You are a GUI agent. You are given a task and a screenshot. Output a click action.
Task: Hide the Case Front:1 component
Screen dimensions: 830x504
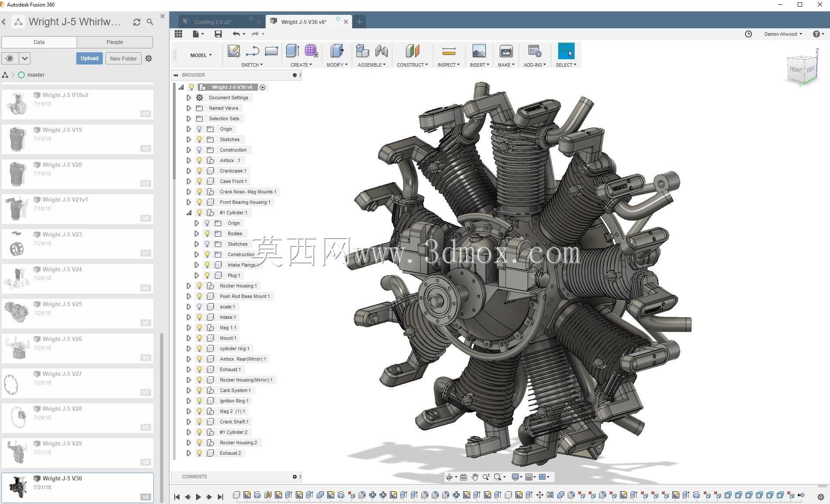tap(199, 181)
